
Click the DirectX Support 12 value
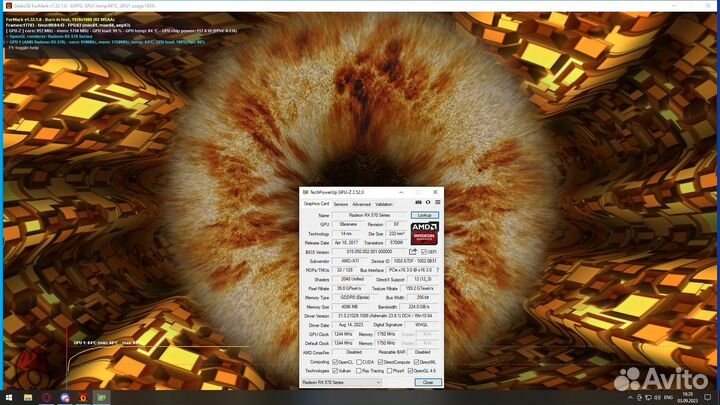[x=423, y=279]
